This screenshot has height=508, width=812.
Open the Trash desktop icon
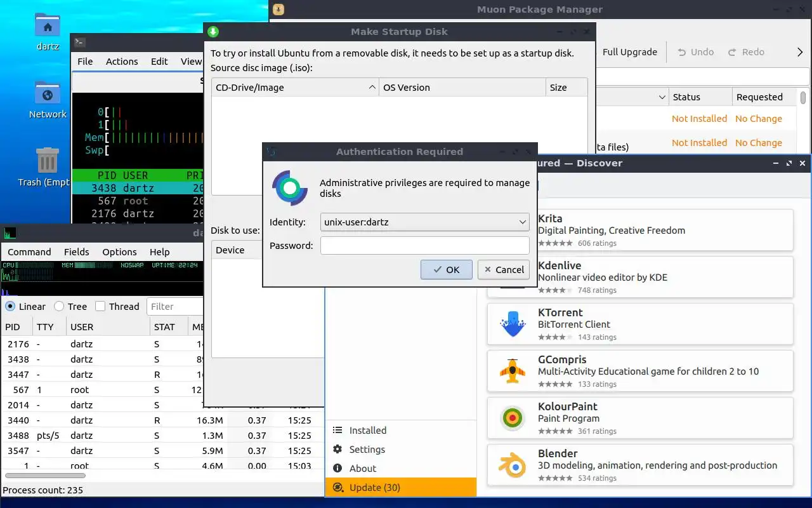tap(48, 161)
